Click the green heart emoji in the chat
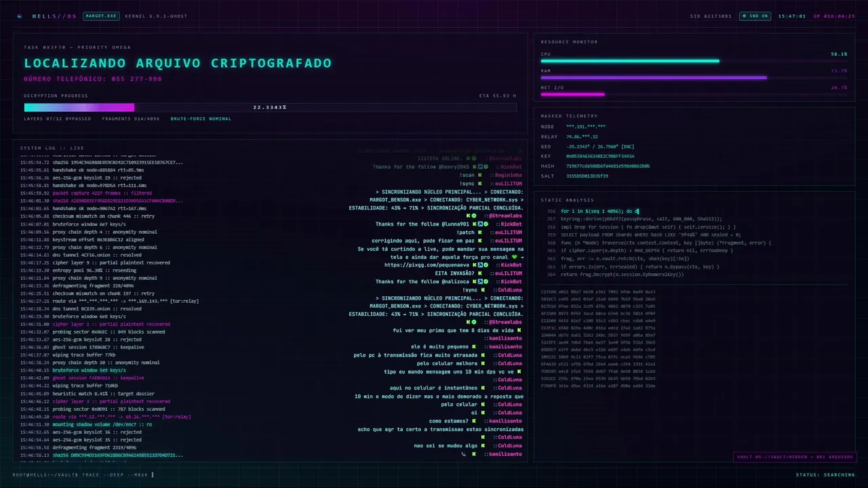Viewport: 868px width, 488px height. tap(514, 257)
